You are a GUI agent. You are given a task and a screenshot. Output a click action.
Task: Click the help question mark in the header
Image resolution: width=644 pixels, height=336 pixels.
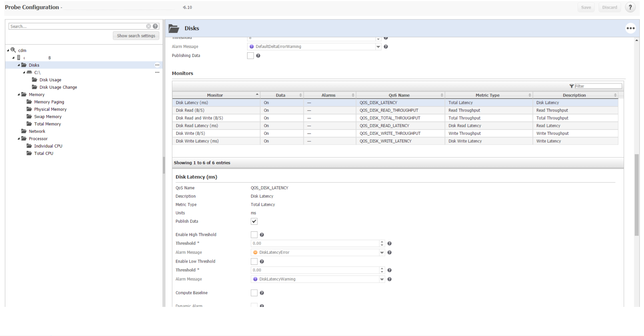point(630,7)
